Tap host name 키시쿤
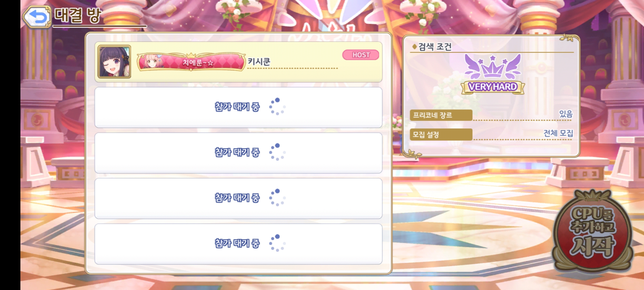 tap(259, 62)
